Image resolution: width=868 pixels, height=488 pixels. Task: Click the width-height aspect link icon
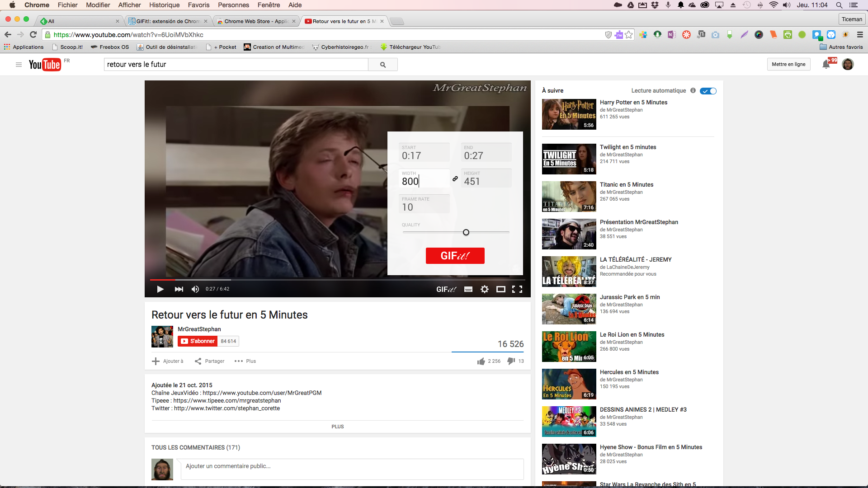(x=455, y=179)
